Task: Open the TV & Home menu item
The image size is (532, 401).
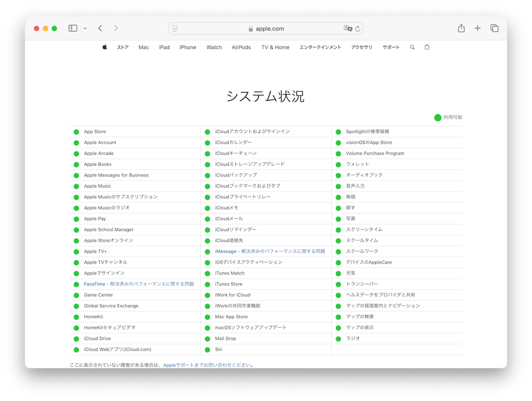Action: (x=275, y=47)
